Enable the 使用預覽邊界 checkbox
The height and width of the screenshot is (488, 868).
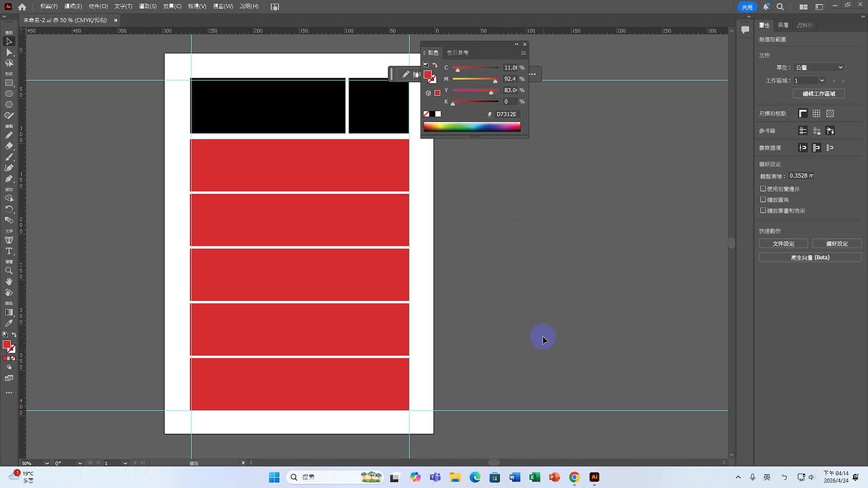click(763, 188)
